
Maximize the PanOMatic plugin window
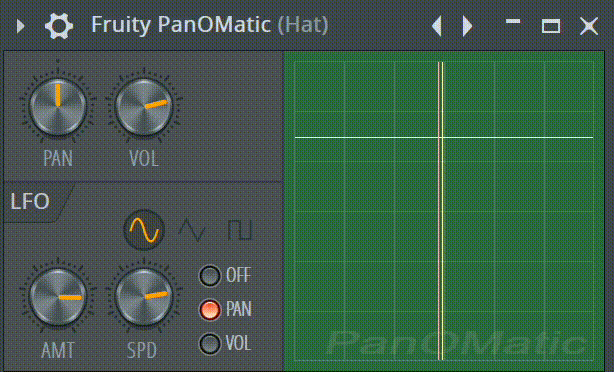coord(551,26)
